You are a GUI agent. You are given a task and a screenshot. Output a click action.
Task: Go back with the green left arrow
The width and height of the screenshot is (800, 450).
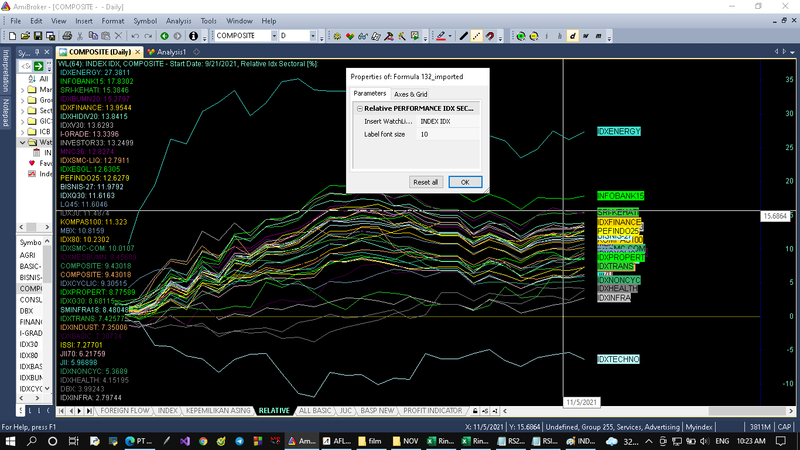164,36
